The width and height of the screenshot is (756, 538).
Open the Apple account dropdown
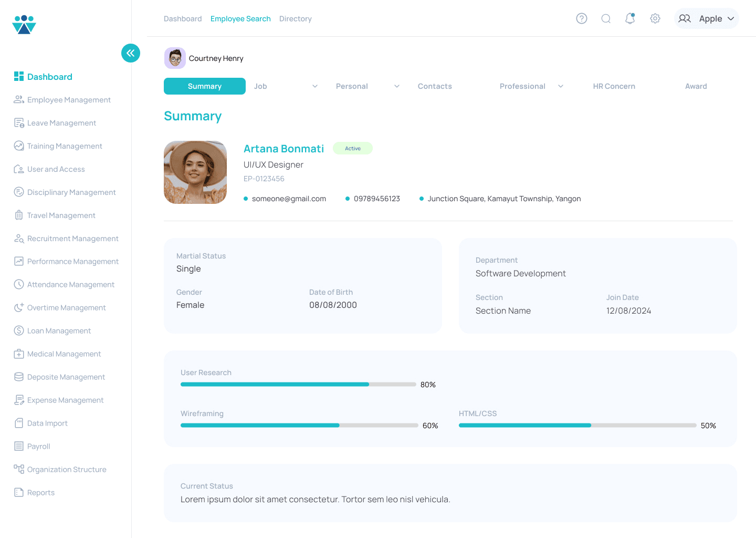point(707,18)
